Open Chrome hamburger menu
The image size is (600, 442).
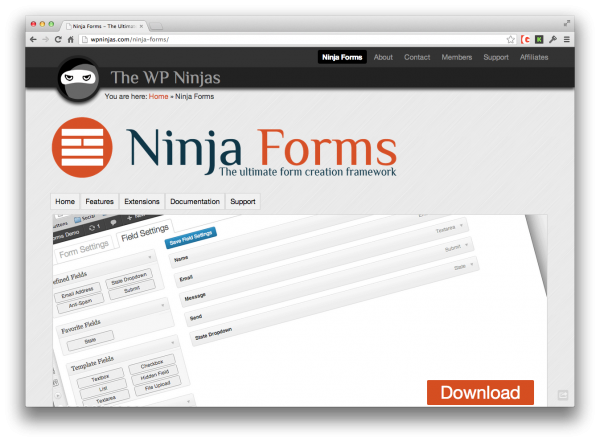[567, 39]
